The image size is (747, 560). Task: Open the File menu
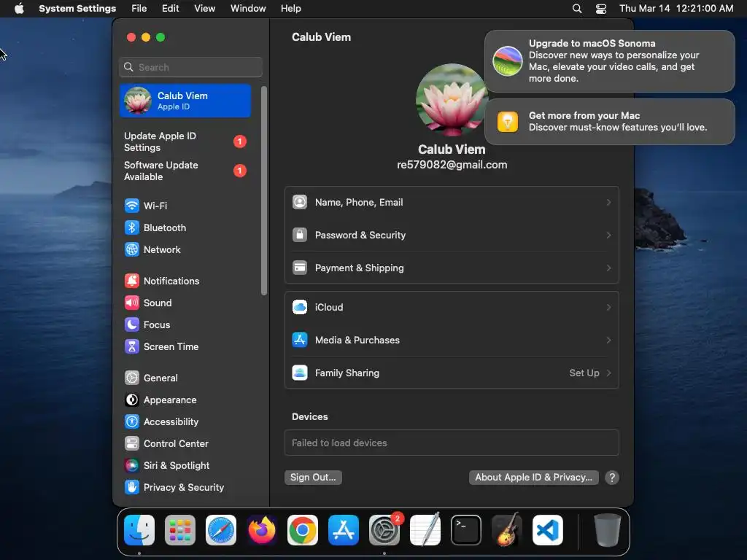[x=139, y=9]
